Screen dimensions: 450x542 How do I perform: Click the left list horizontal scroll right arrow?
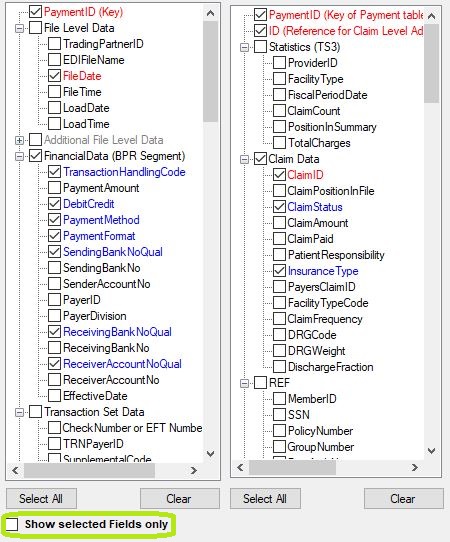[x=194, y=470]
